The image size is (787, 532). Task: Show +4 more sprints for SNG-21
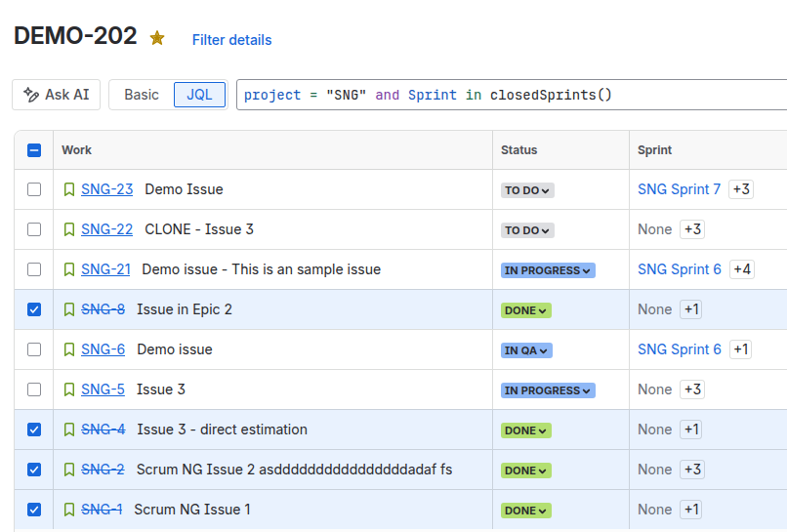pos(742,269)
